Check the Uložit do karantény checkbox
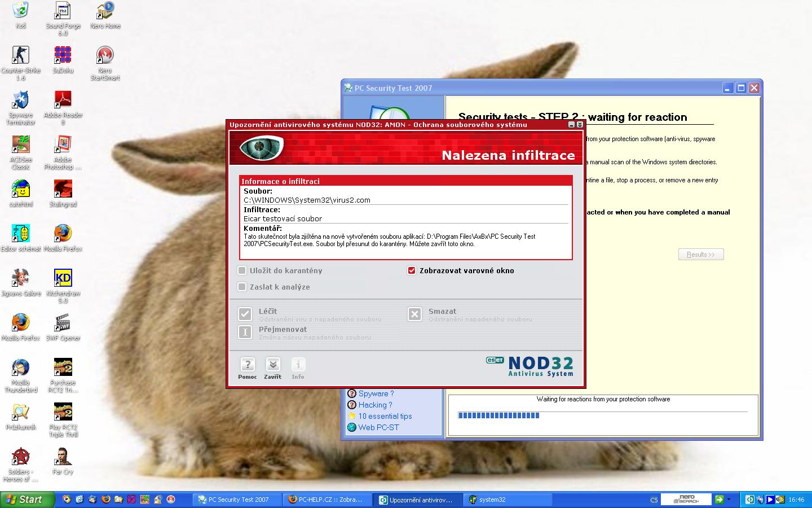This screenshot has height=508, width=812. tap(242, 270)
